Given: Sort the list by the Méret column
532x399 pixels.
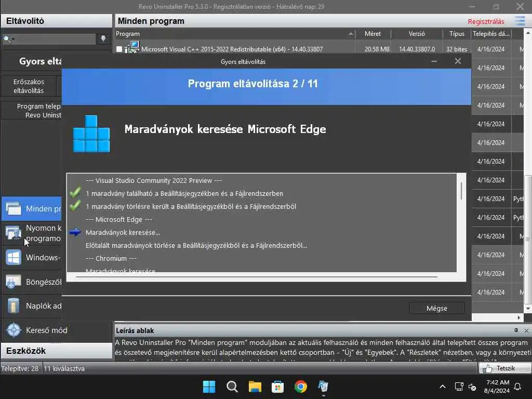Looking at the screenshot, I should click(x=373, y=34).
